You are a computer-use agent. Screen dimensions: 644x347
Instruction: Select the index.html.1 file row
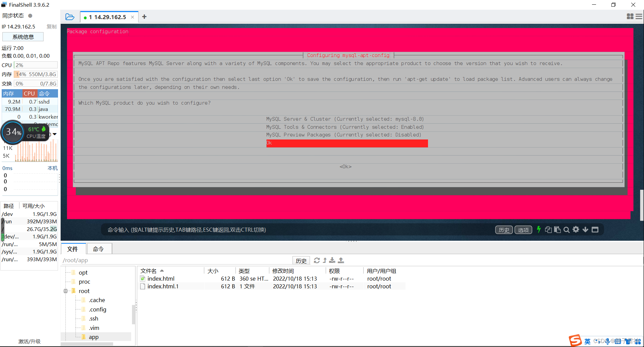[x=272, y=286]
